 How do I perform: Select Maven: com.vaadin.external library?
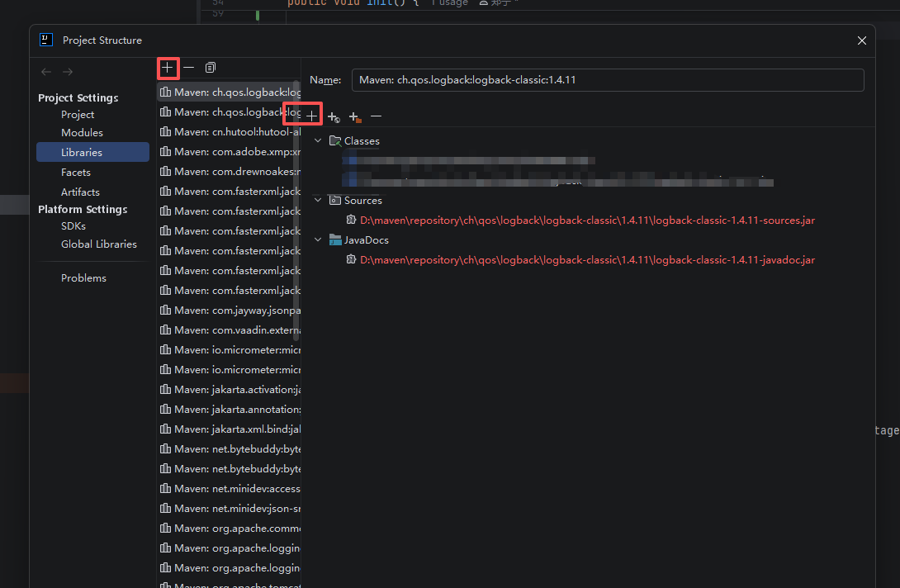pos(229,330)
